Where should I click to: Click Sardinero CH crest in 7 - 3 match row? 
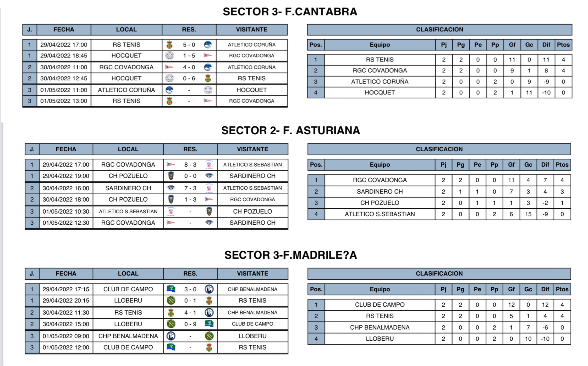171,188
